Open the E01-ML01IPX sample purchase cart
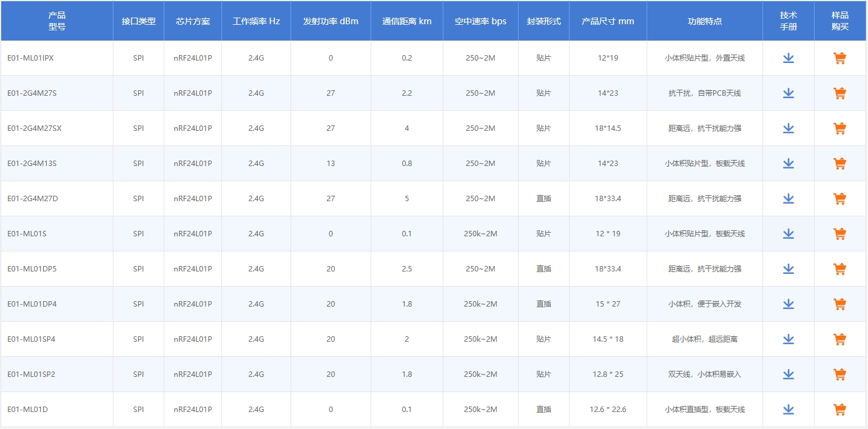Screen dimensions: 868x429 [839, 58]
